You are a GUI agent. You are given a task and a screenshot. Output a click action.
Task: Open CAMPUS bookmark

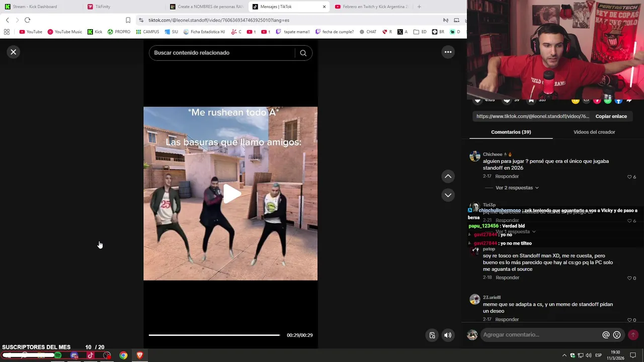(147, 32)
